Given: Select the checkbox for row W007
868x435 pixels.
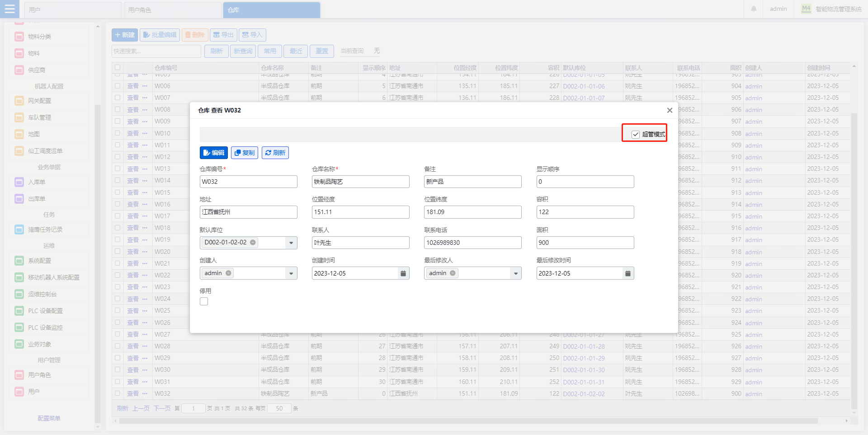Looking at the screenshot, I should click(x=118, y=98).
